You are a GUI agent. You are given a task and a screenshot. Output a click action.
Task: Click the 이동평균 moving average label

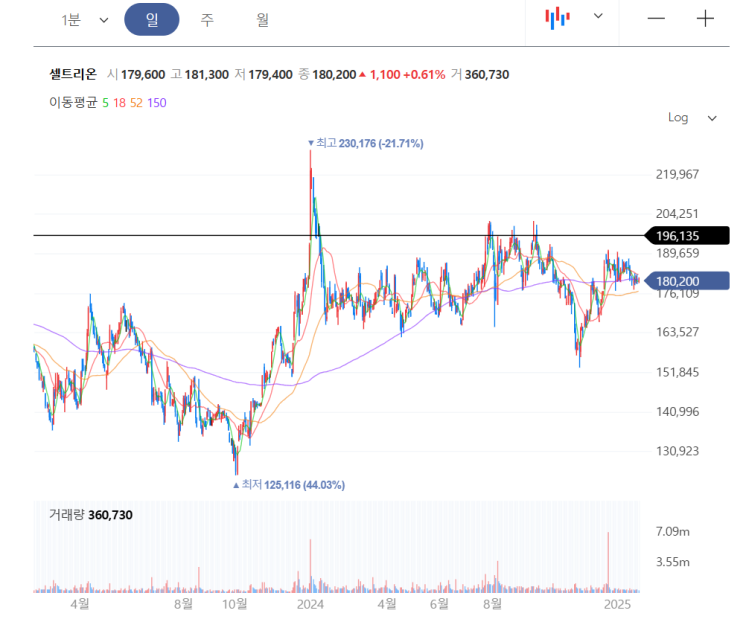(73, 102)
